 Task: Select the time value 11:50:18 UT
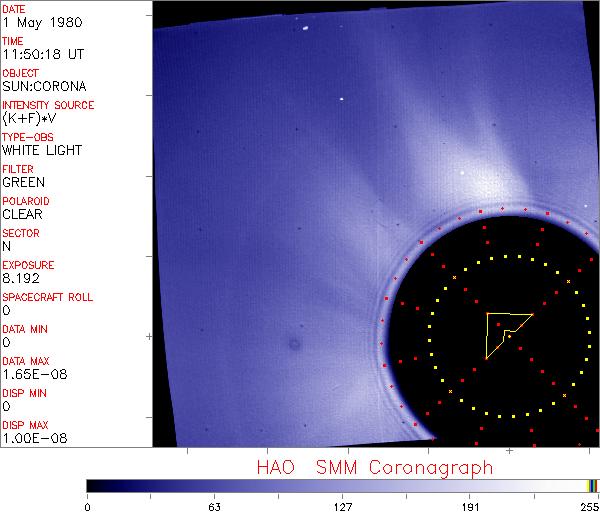click(41, 55)
